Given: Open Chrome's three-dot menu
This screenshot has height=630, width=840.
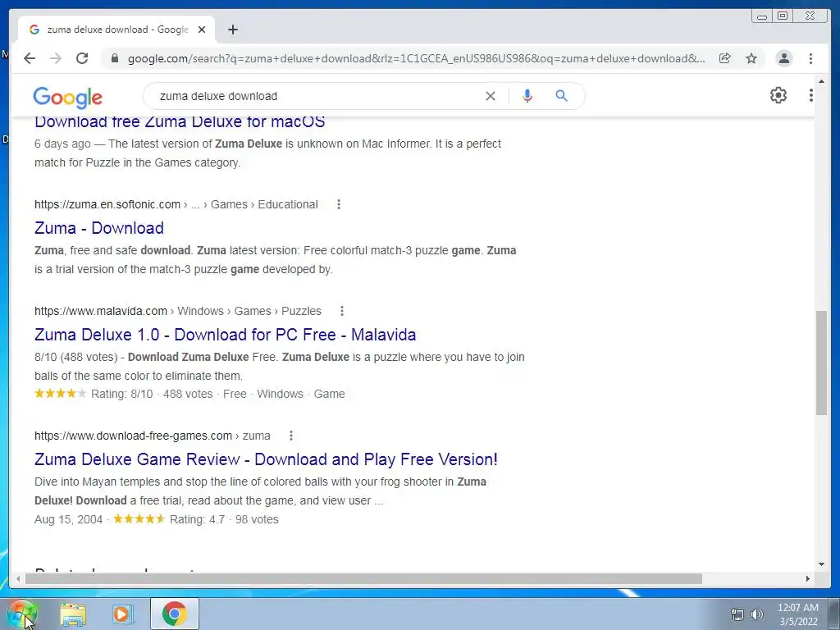Looking at the screenshot, I should tap(810, 58).
